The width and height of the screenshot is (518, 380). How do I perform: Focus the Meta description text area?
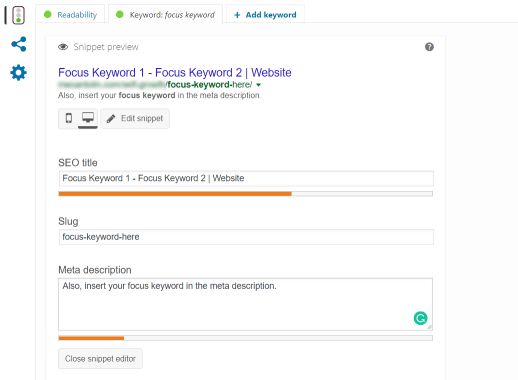tap(246, 304)
